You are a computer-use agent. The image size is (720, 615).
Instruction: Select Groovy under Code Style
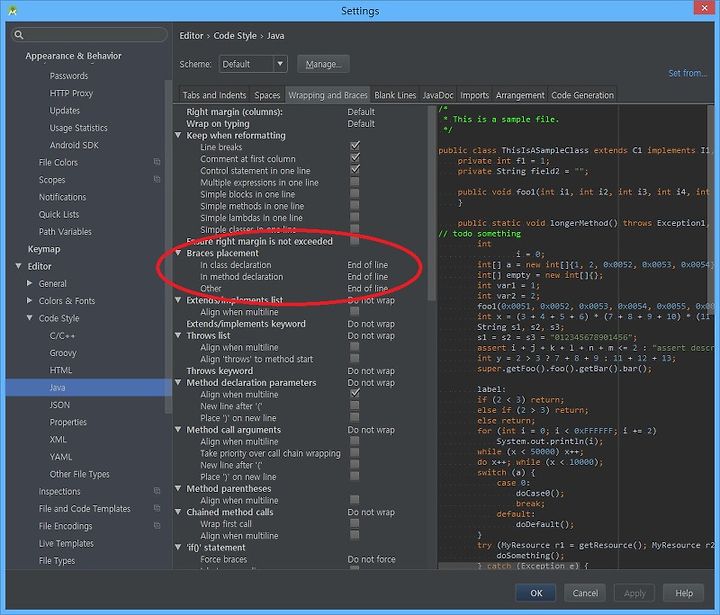point(63,353)
